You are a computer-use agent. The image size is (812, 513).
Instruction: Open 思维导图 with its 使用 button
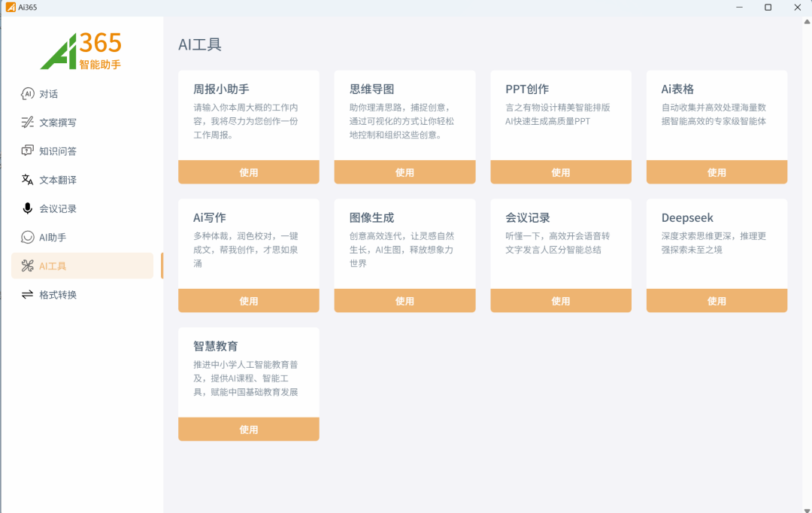coord(404,172)
